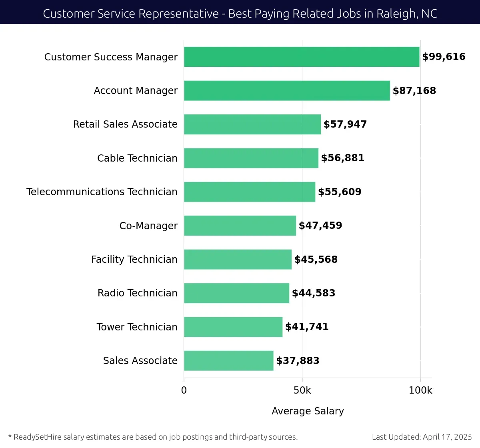Viewport: 480px width, 448px height.
Task: Click the Tower Technician bar
Action: [233, 327]
